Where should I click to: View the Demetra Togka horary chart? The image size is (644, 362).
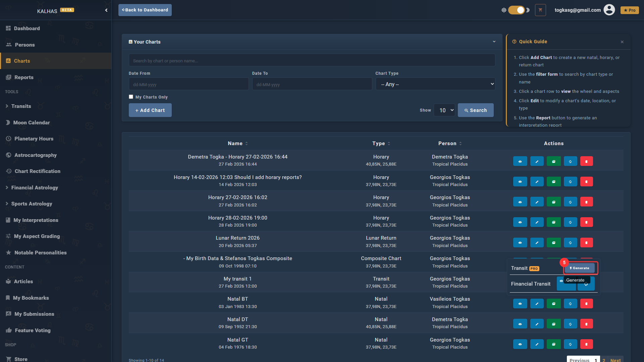click(520, 161)
